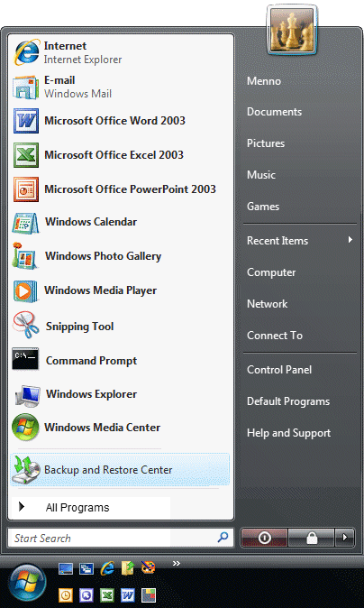Viewport: 364px width, 608px height.
Task: Launch Windows Mail icon
Action: (x=25, y=88)
